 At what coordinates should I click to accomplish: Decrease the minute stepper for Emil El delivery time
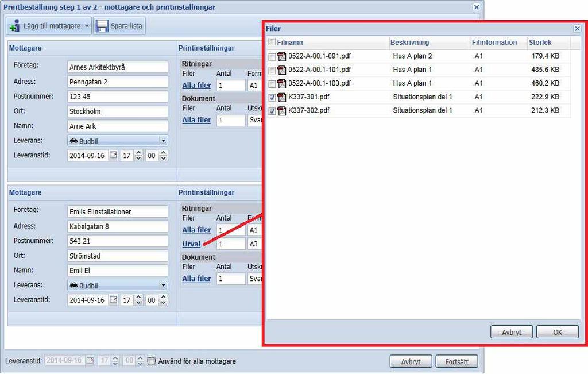pos(164,302)
